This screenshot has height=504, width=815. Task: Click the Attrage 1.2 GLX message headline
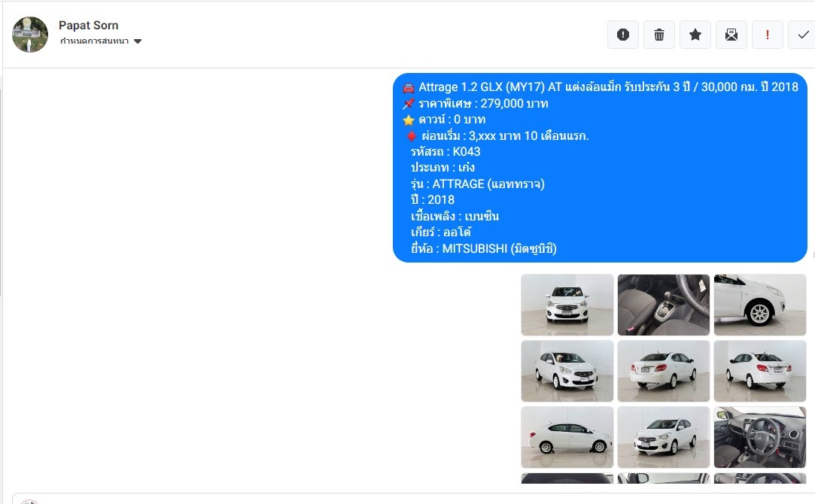(601, 87)
